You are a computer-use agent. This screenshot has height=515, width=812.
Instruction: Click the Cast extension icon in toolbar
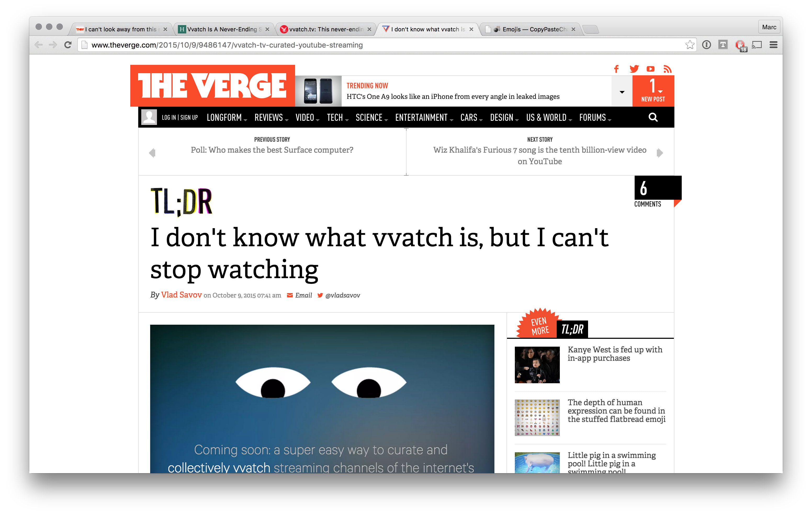pyautogui.click(x=757, y=45)
